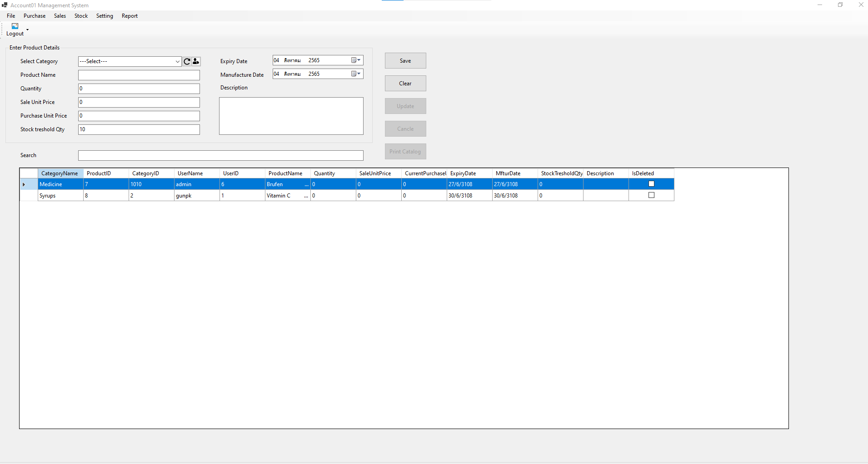Click the Clear button
This screenshot has height=464, width=868.
(405, 83)
